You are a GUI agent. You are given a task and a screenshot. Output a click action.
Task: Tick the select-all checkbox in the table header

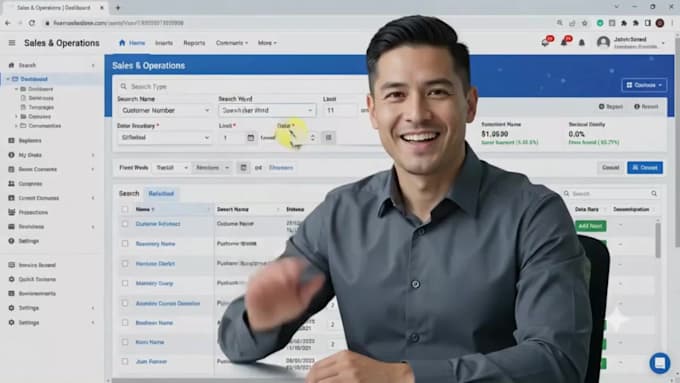[x=125, y=209]
